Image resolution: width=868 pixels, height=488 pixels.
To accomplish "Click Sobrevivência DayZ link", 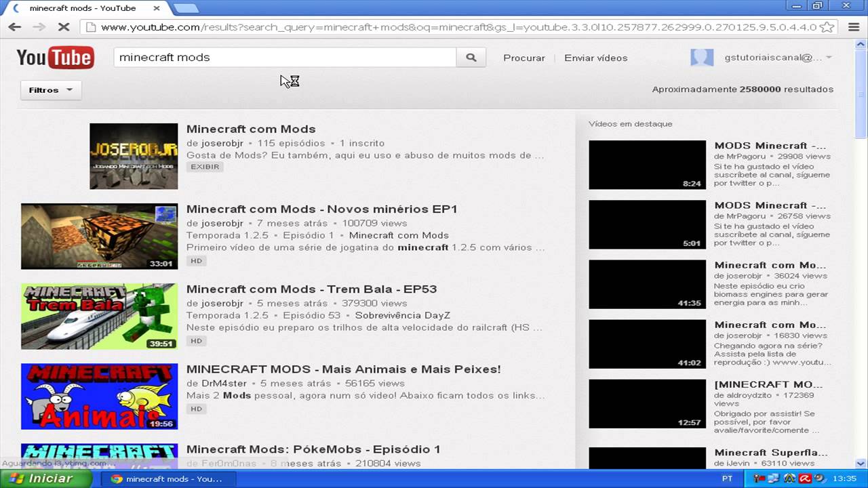I will (403, 315).
